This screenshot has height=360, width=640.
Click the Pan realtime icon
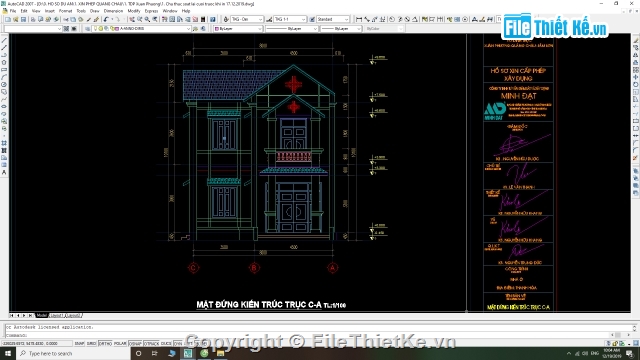click(x=132, y=19)
